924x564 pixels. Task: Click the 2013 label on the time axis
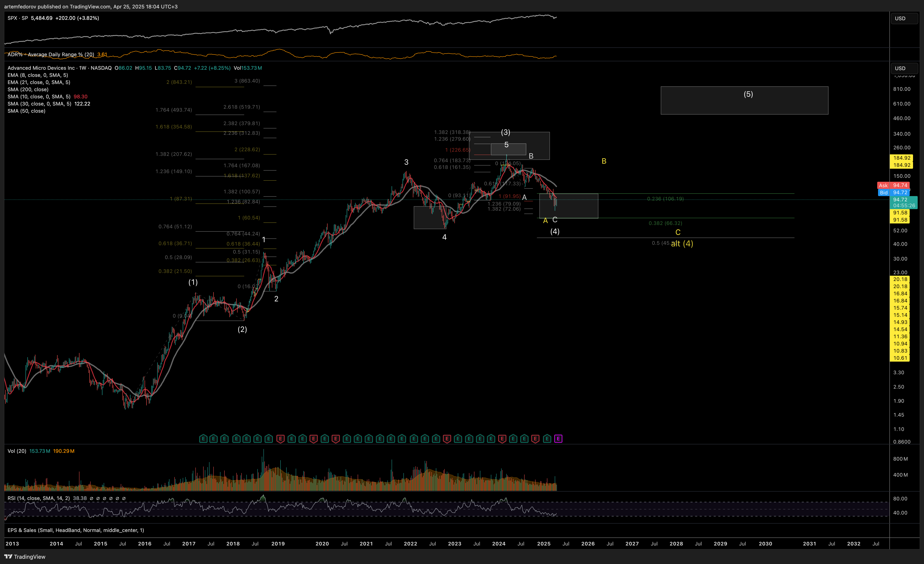12,543
